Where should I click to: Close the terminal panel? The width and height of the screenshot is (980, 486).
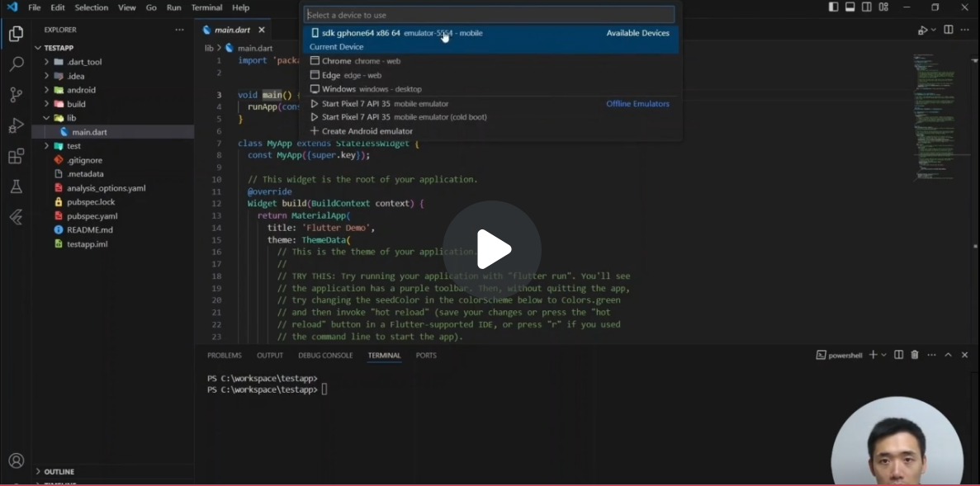[x=964, y=355]
